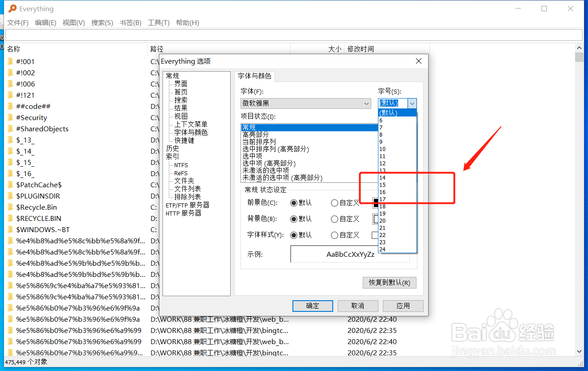588x371 pixels.
Task: Open the 搜索(S) menu in menu bar
Action: [x=102, y=23]
